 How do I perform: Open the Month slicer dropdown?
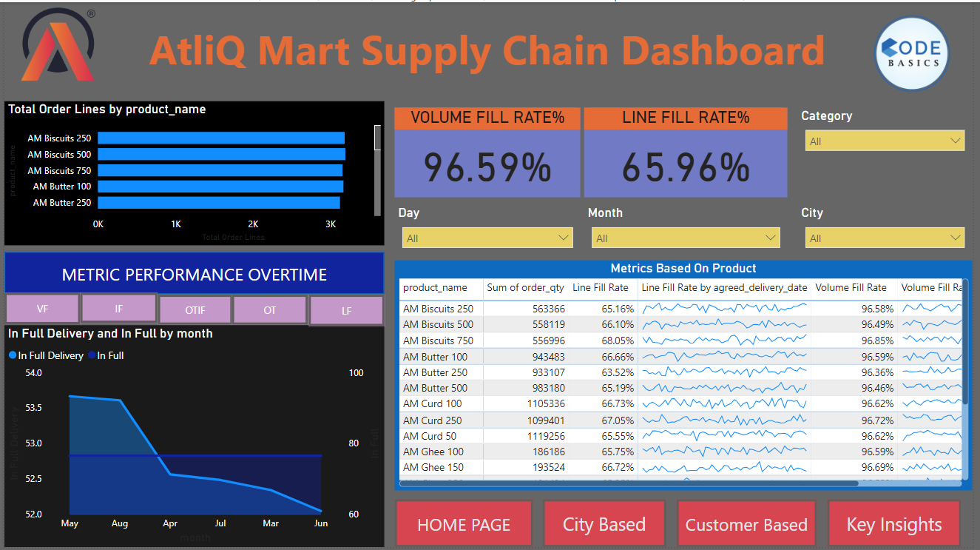point(686,238)
